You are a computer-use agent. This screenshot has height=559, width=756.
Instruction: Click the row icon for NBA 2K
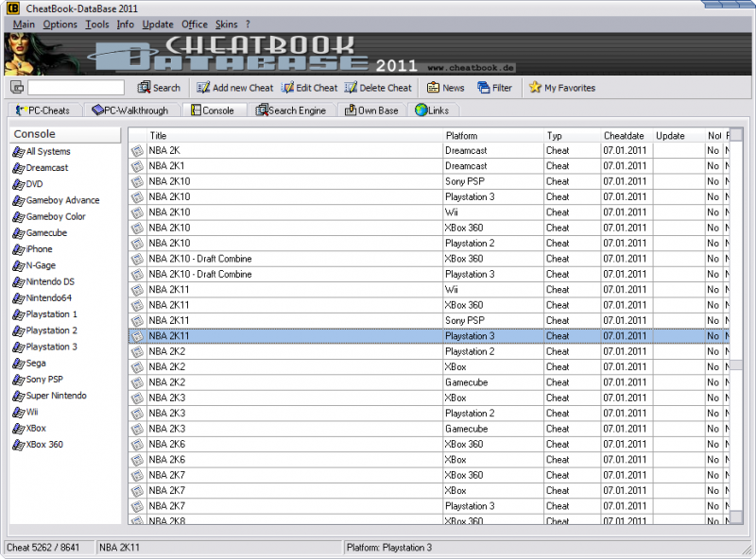tap(137, 151)
